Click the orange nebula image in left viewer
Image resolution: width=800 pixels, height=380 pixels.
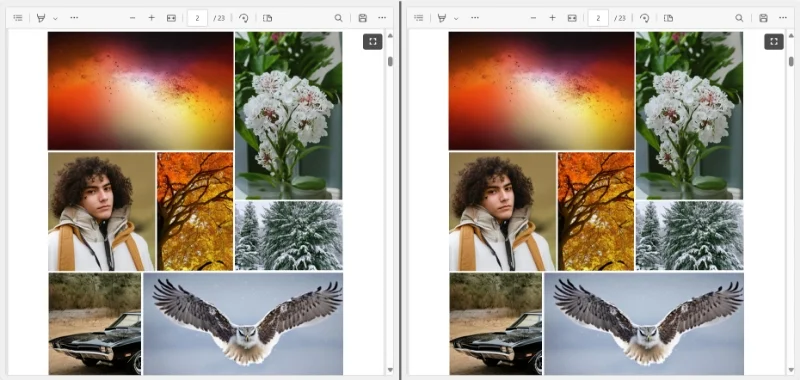pyautogui.click(x=140, y=91)
